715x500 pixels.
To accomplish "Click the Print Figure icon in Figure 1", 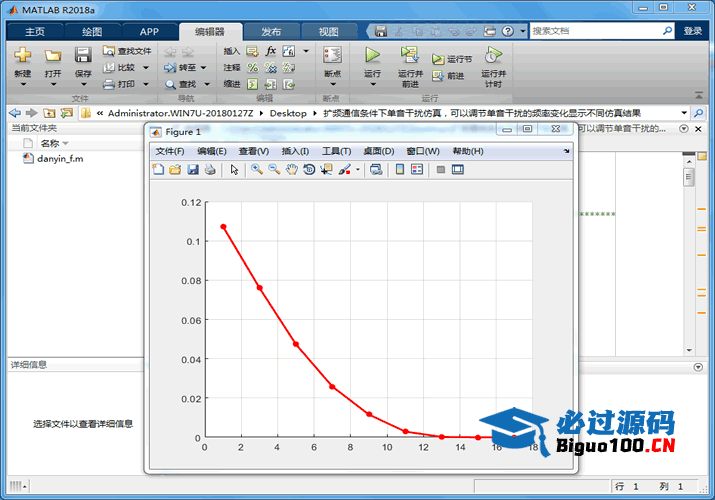I will (x=210, y=170).
